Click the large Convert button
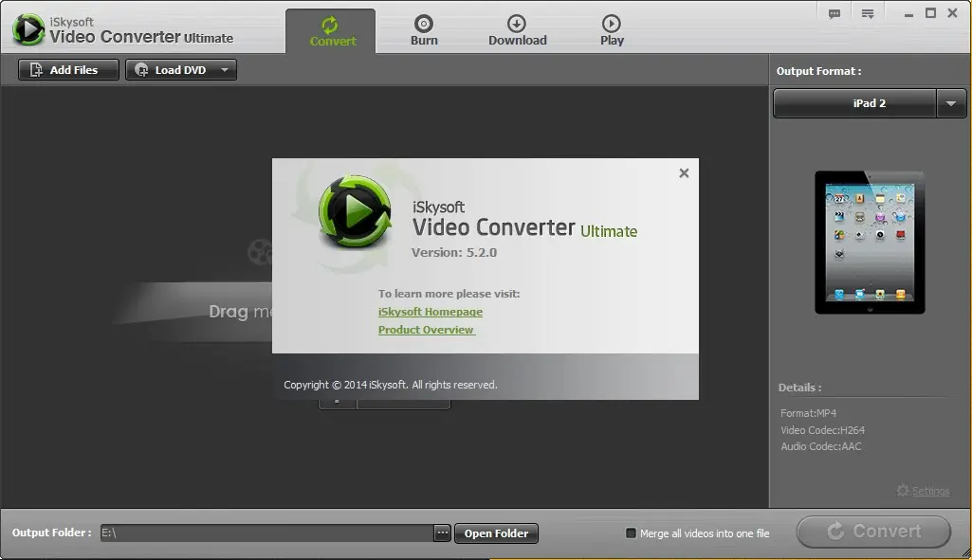The width and height of the screenshot is (972, 560). pyautogui.click(x=873, y=532)
